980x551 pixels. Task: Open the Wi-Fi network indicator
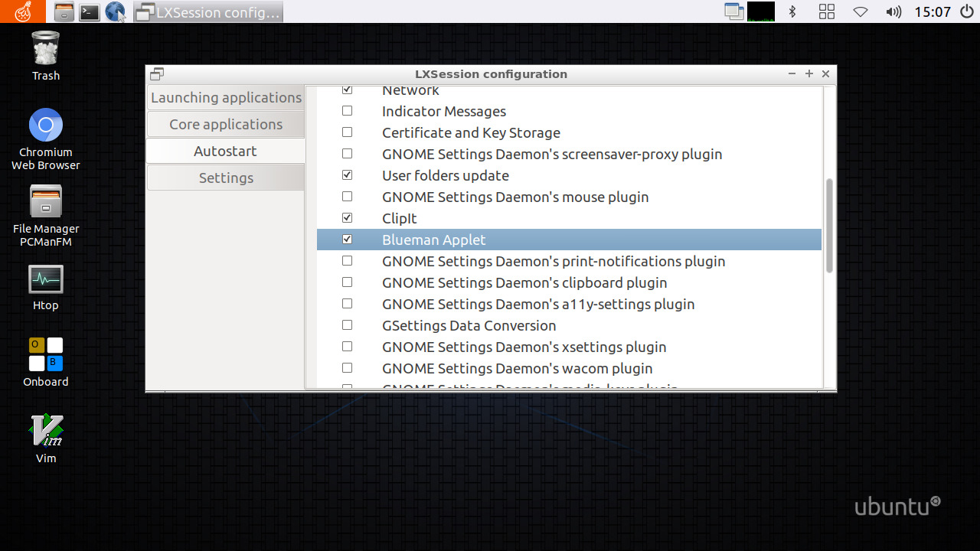tap(861, 11)
